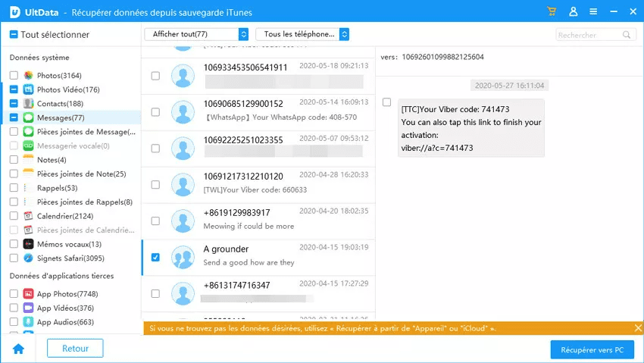Image resolution: width=644 pixels, height=363 pixels.
Task: Select Messages(77) in the sidebar
Action: click(60, 117)
